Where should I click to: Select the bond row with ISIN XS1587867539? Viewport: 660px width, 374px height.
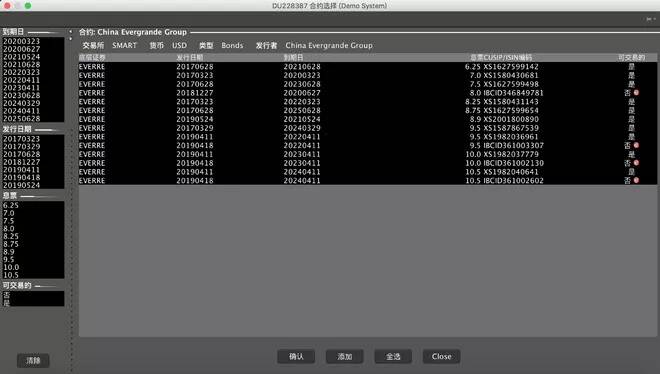click(x=367, y=128)
